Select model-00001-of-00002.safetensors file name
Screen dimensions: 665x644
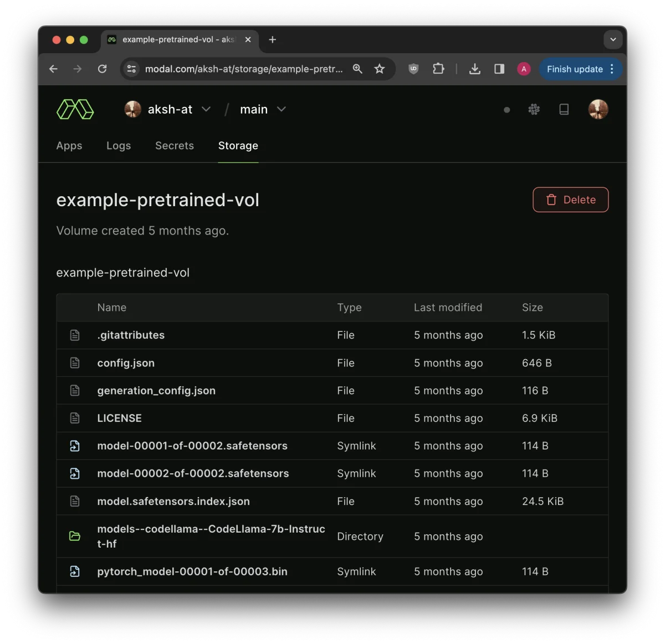pos(192,446)
